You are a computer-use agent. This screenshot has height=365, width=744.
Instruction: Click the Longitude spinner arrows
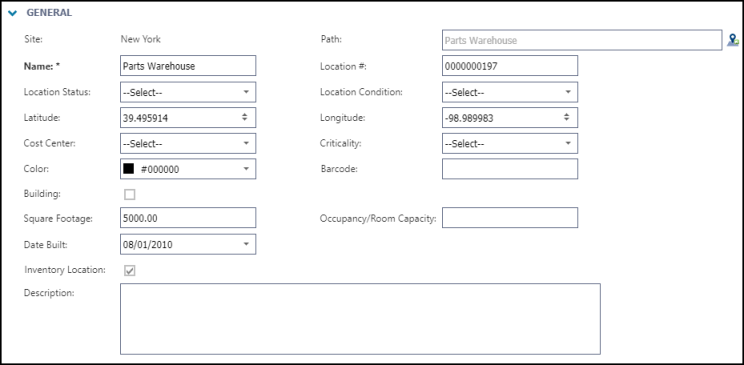point(567,117)
